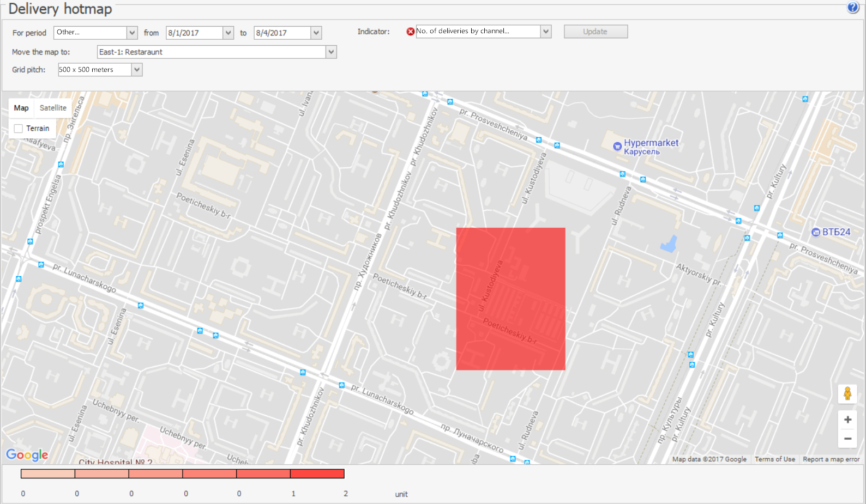This screenshot has height=504, width=866.
Task: Switch to Satellite map view
Action: click(x=53, y=108)
